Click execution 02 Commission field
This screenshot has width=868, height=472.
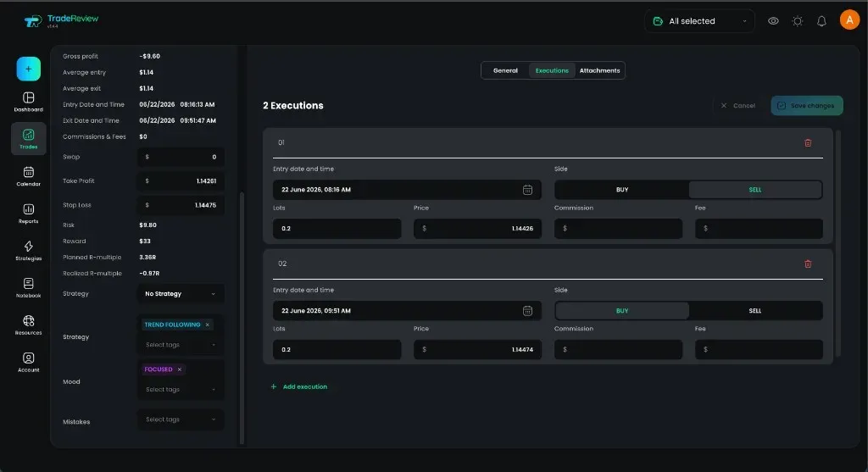pyautogui.click(x=618, y=350)
